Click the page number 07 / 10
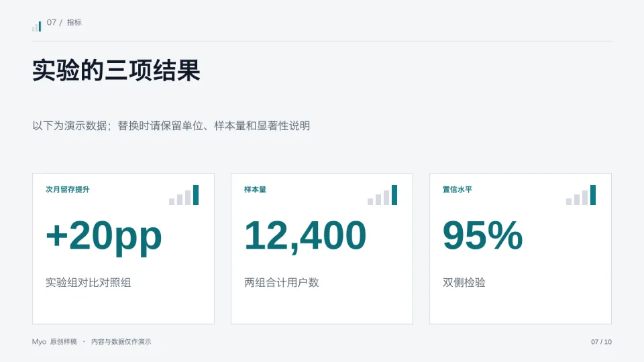This screenshot has width=644, height=362. (x=601, y=341)
